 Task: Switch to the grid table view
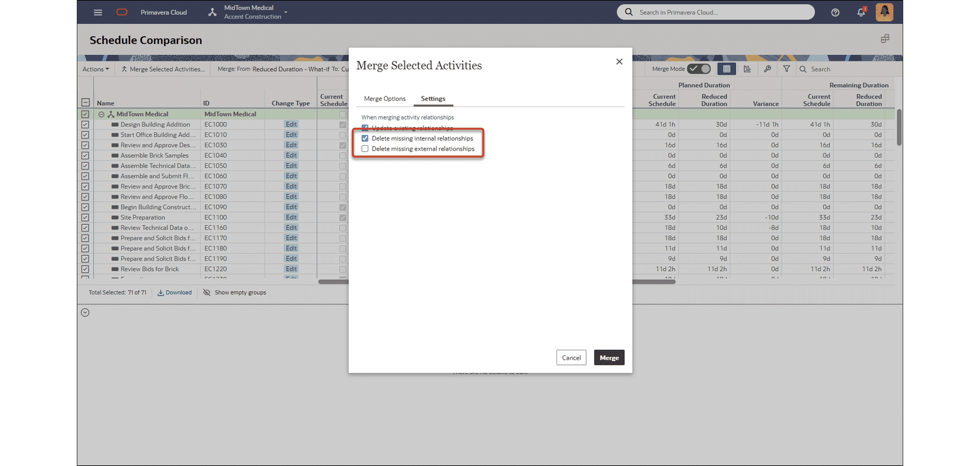coord(726,69)
